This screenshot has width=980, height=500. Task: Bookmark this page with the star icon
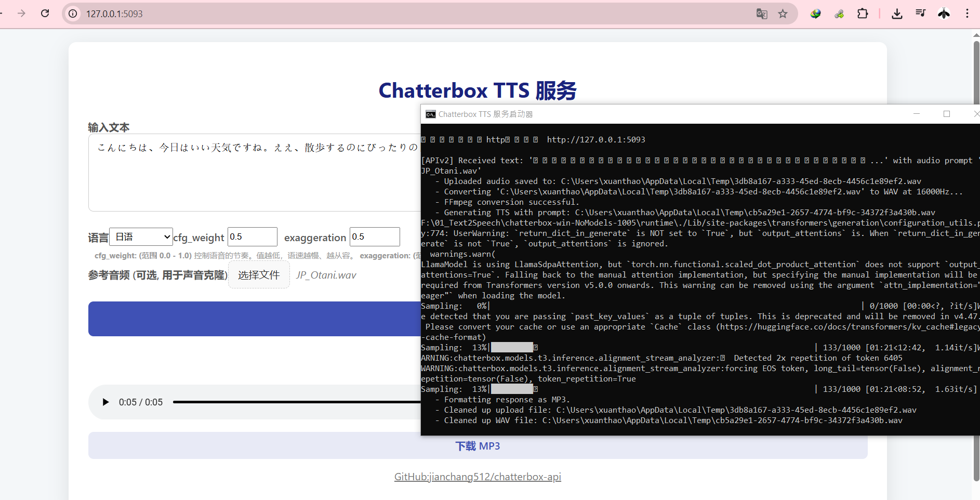(x=783, y=14)
